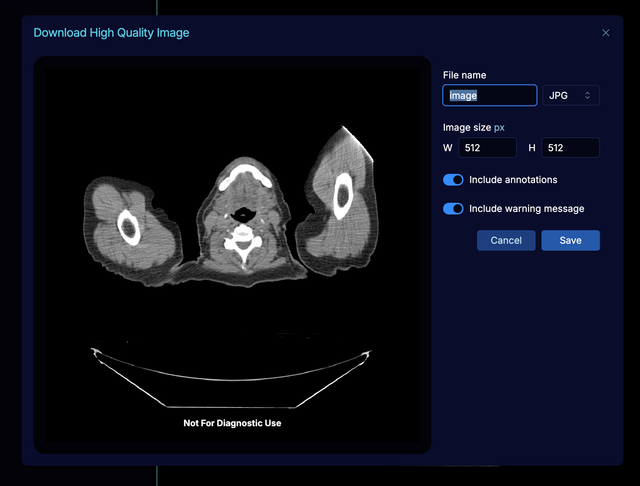Disable the Include annotations switch
640x486 pixels.
pos(453,180)
